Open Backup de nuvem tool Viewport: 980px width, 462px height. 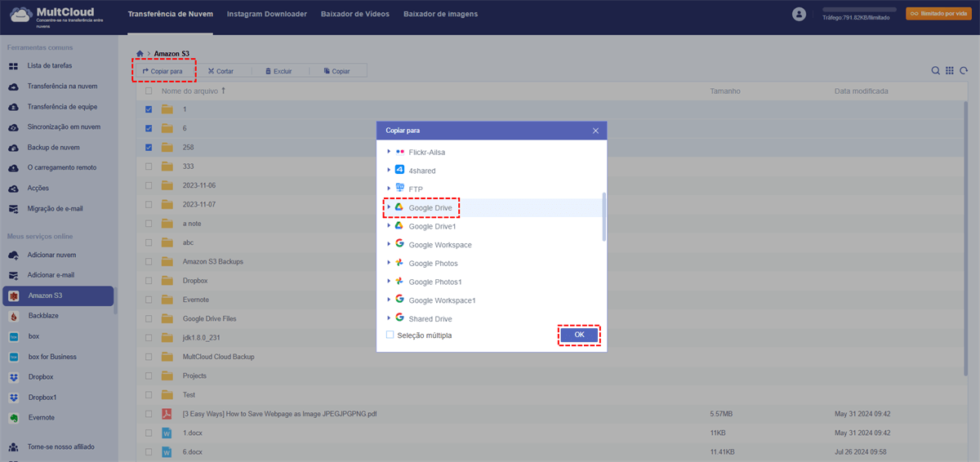[x=53, y=147]
